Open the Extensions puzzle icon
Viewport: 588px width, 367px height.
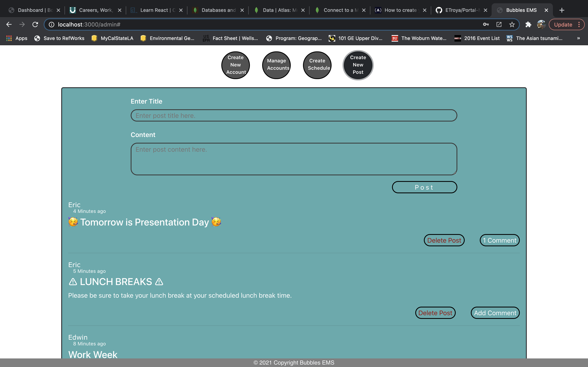click(x=528, y=24)
